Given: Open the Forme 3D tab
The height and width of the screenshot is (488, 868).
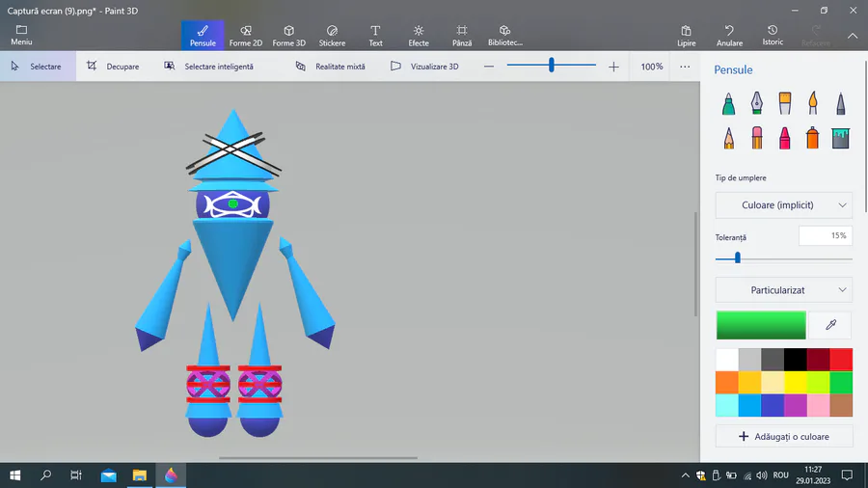Looking at the screenshot, I should pos(289,36).
